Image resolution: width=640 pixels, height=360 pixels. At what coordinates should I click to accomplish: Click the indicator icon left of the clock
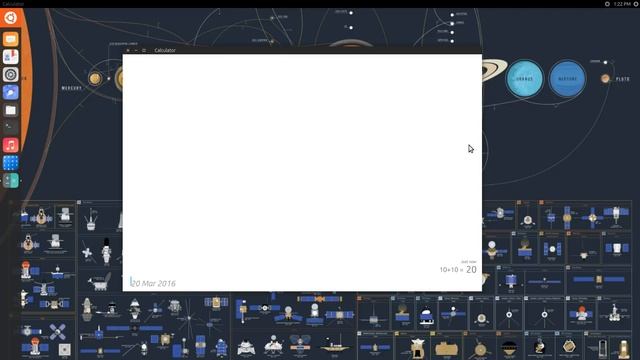607,4
